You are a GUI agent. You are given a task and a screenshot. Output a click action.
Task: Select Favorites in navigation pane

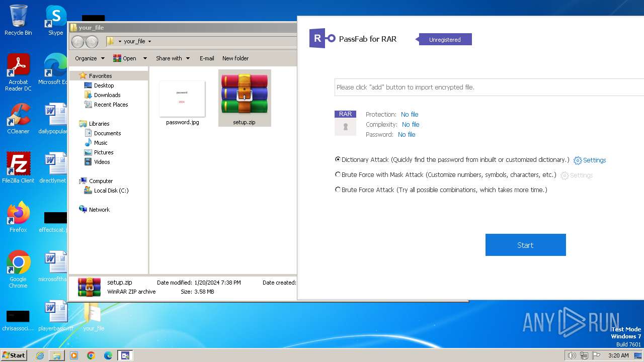coord(100,76)
